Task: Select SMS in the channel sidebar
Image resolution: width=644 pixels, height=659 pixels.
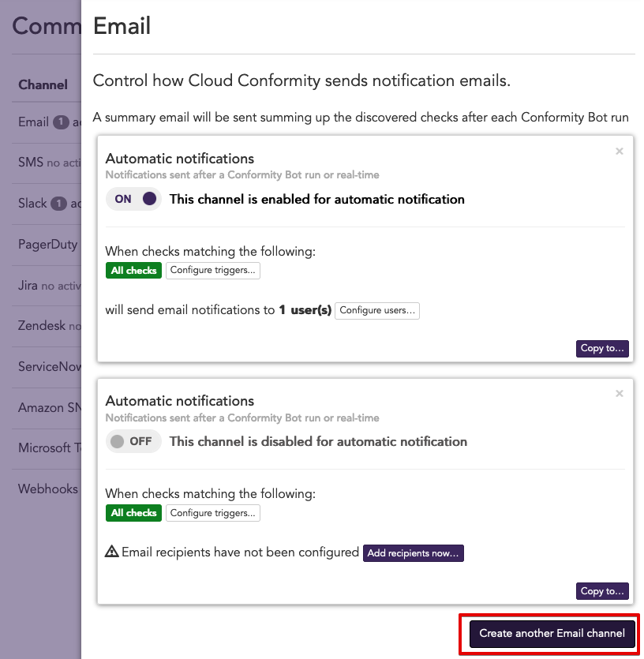Action: click(47, 163)
